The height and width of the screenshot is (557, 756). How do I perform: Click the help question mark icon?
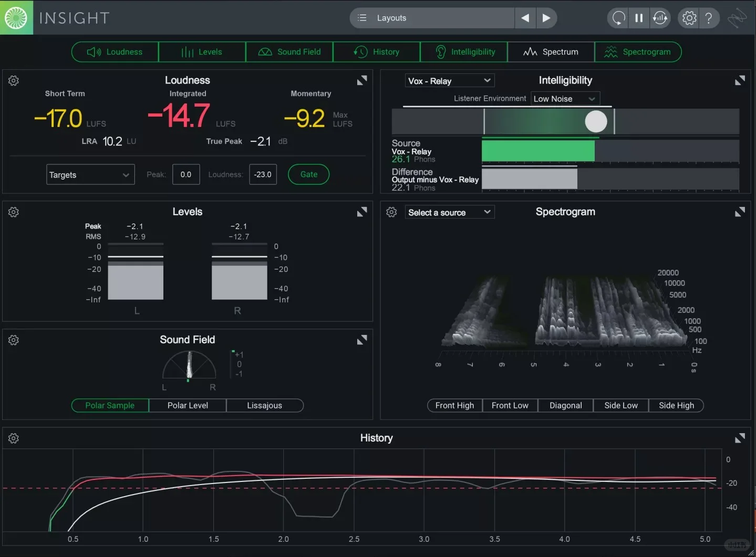[709, 18]
